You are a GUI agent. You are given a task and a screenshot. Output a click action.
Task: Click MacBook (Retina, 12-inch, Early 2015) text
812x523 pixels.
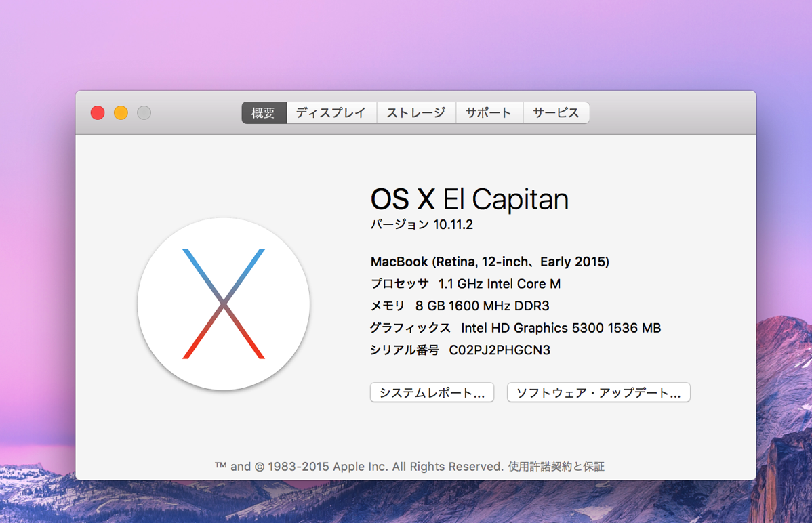(x=490, y=261)
